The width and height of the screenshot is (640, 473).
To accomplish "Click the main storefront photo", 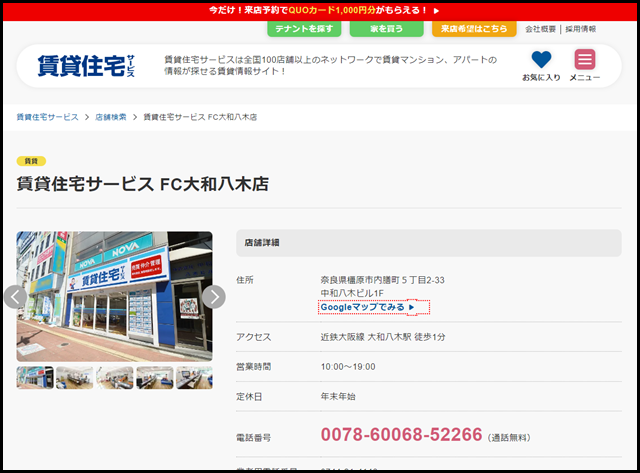I will point(114,297).
